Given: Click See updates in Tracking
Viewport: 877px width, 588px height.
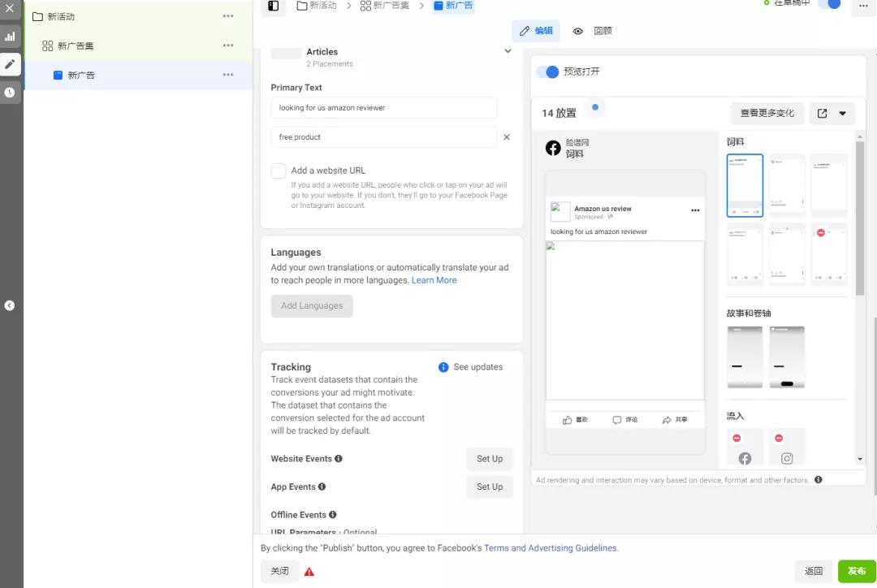Looking at the screenshot, I should pyautogui.click(x=478, y=367).
